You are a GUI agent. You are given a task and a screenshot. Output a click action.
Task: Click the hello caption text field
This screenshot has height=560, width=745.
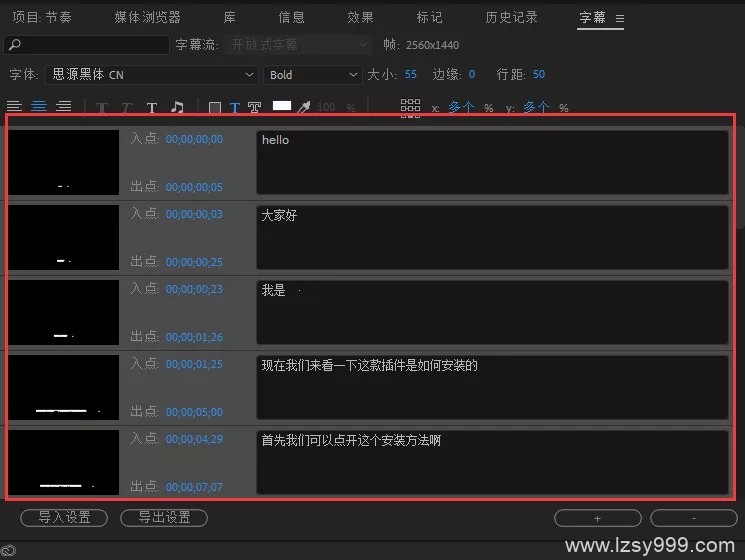click(x=491, y=161)
